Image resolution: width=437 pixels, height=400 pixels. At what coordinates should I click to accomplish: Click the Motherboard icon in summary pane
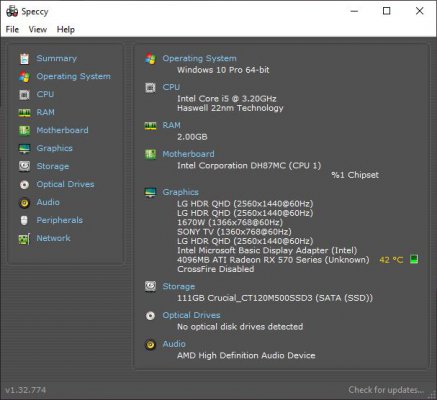tap(150, 154)
